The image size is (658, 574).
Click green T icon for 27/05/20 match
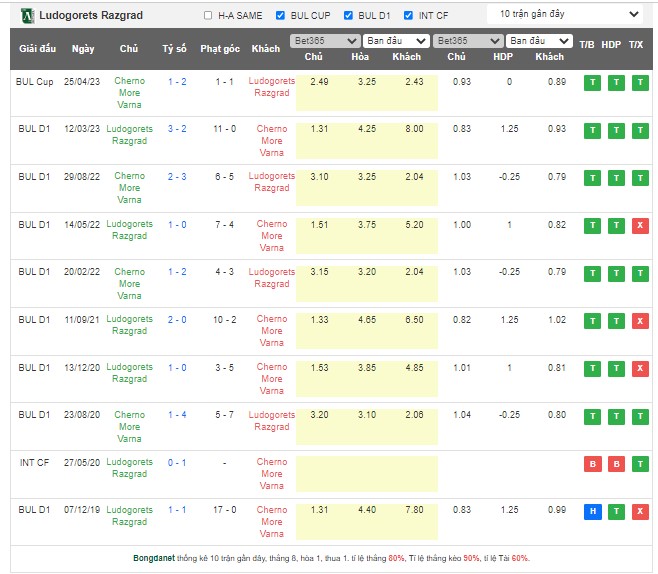click(640, 464)
